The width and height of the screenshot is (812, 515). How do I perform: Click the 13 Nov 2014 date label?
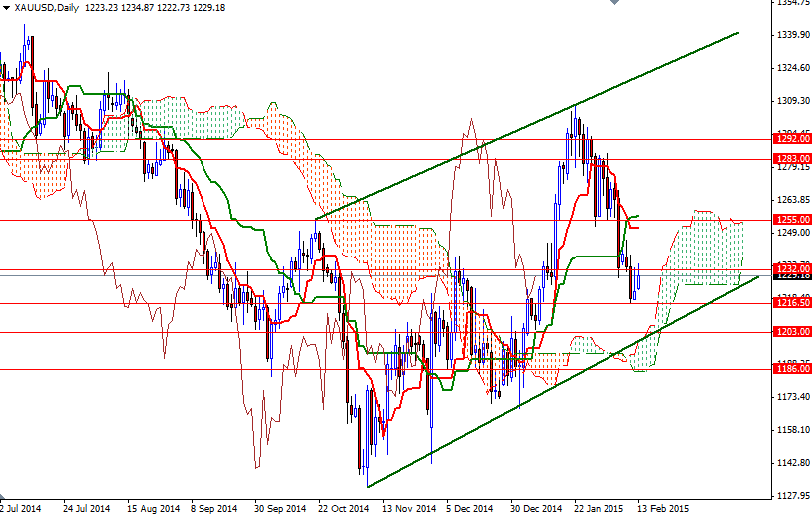pyautogui.click(x=409, y=509)
